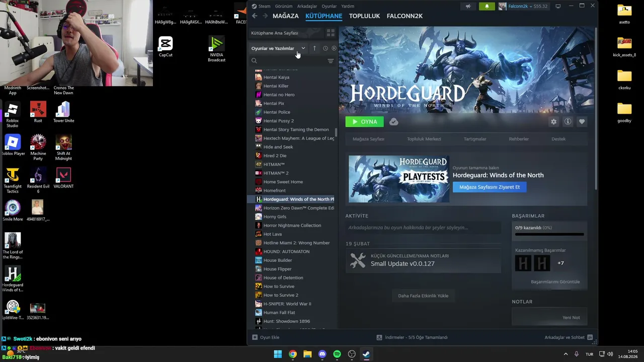644x362 pixels.
Task: Select Resident Evil 6 desktop icon
Action: pyautogui.click(x=38, y=180)
